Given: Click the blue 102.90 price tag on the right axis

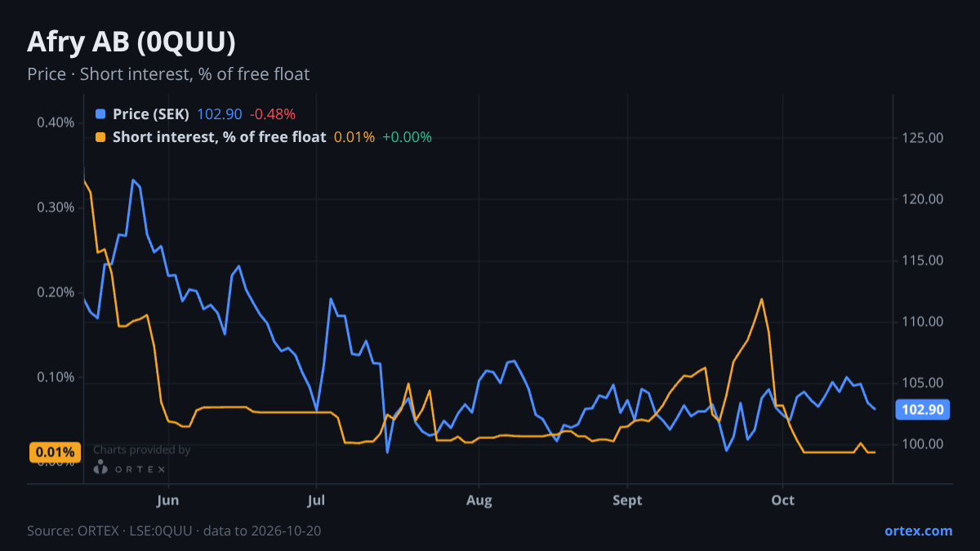Looking at the screenshot, I should [x=923, y=410].
